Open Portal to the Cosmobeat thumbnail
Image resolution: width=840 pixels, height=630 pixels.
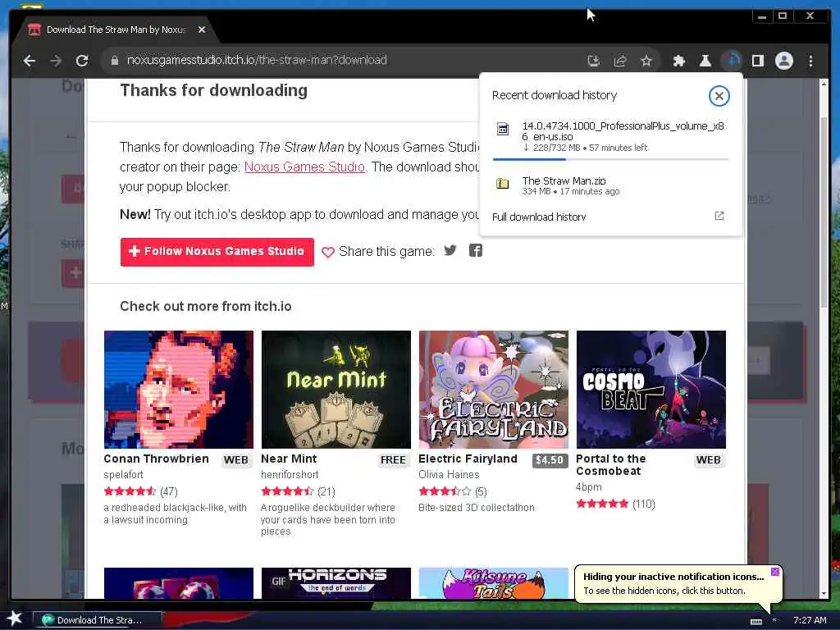[651, 390]
